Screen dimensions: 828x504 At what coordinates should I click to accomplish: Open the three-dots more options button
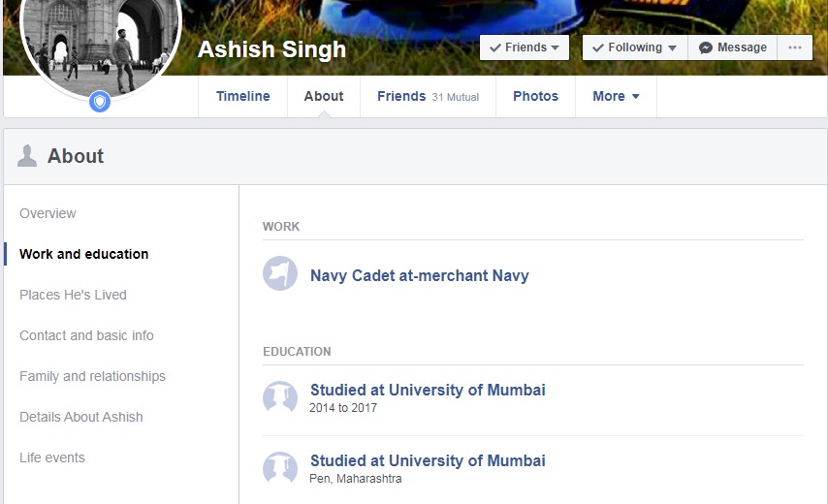coord(795,47)
